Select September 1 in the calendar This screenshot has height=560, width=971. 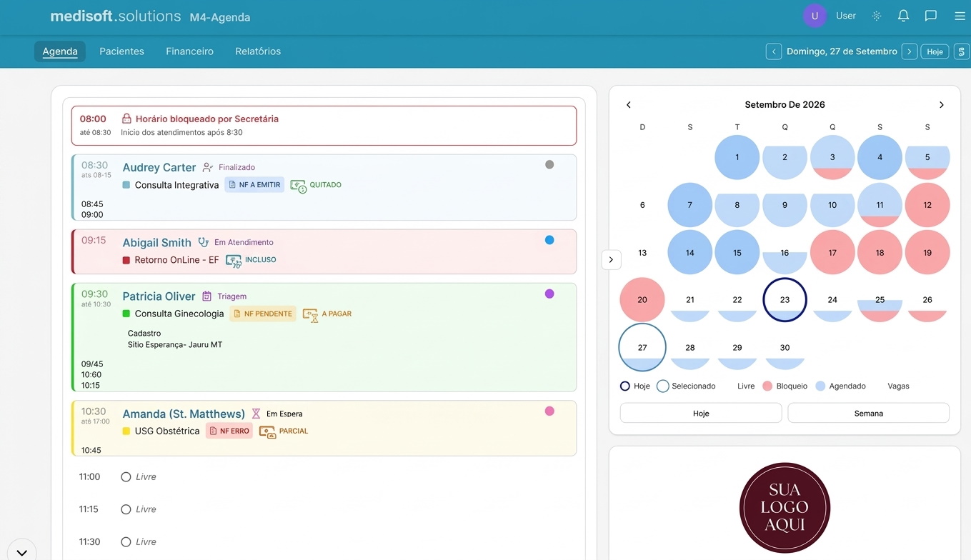[737, 157]
